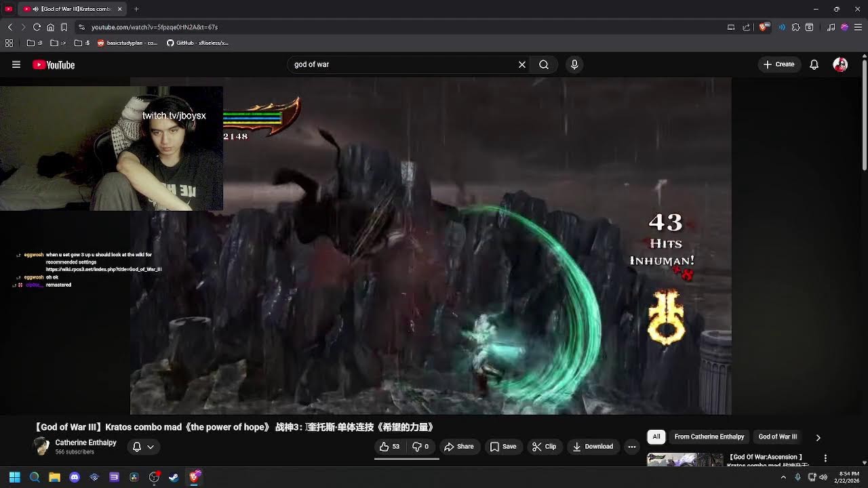Open the music note playlist icon

point(831,27)
